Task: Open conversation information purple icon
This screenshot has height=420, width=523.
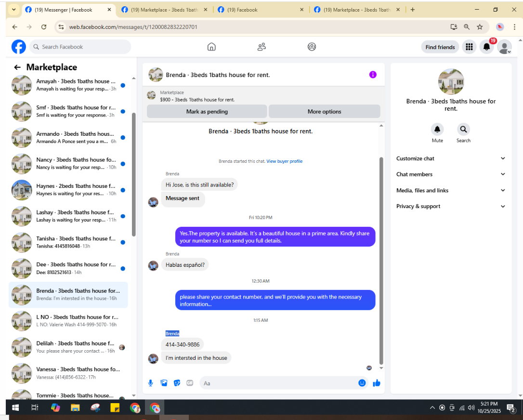Action: pyautogui.click(x=373, y=75)
